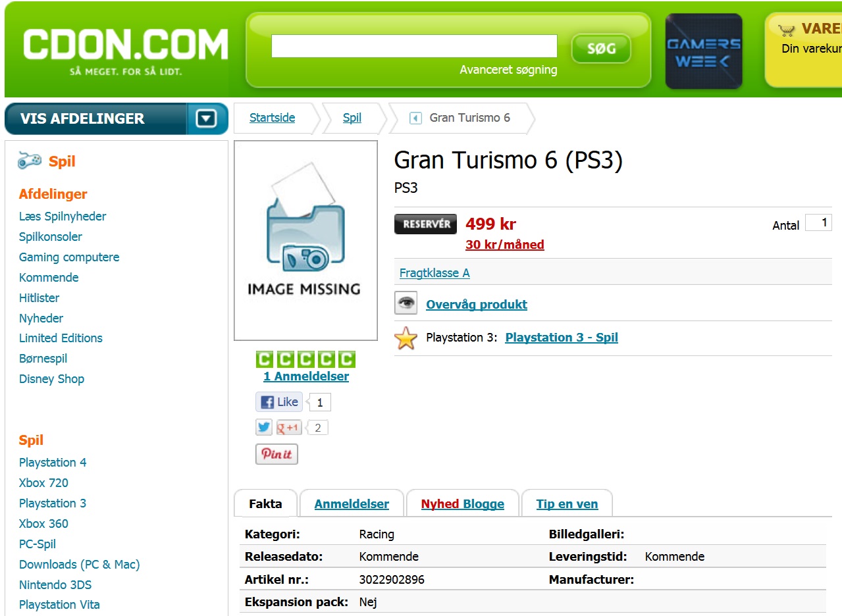Switch to the Tip en ven tab
The image size is (842, 616).
pos(567,504)
